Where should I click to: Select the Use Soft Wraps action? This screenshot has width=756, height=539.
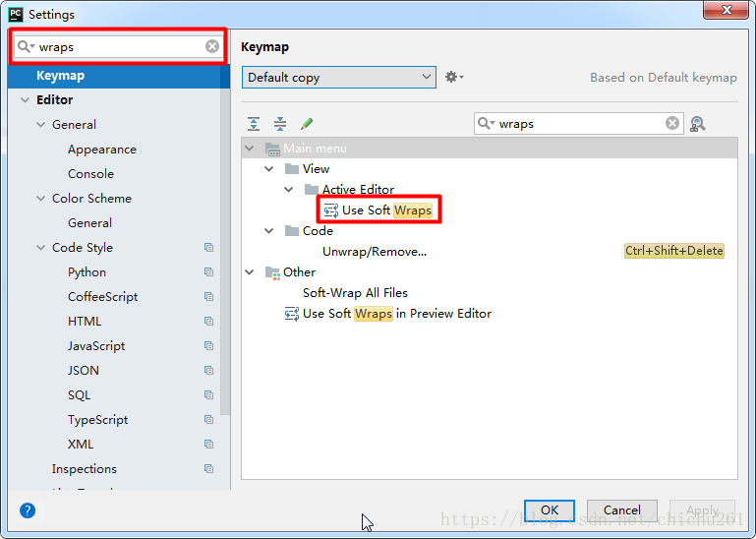point(379,210)
